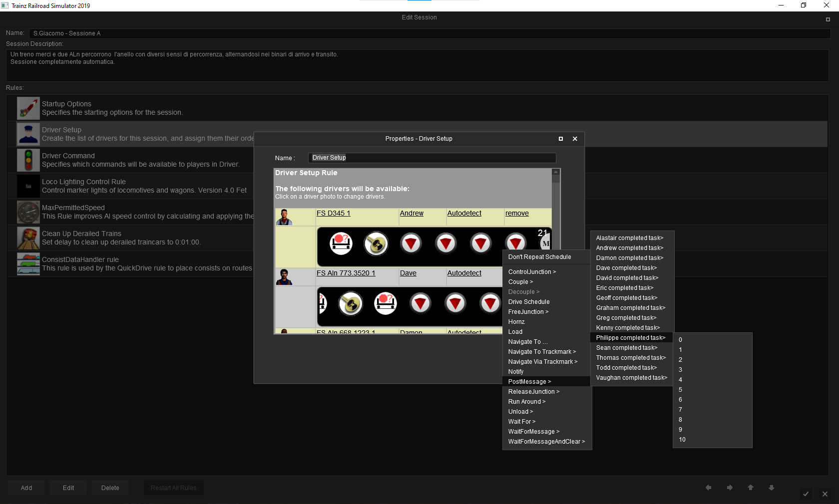Click the Edit Session panel maximize icon

click(828, 19)
